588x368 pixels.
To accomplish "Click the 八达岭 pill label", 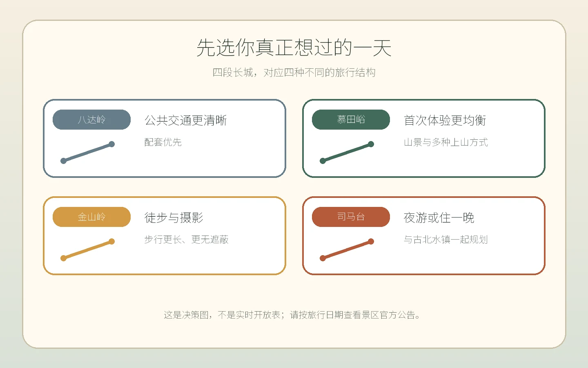I will (91, 119).
